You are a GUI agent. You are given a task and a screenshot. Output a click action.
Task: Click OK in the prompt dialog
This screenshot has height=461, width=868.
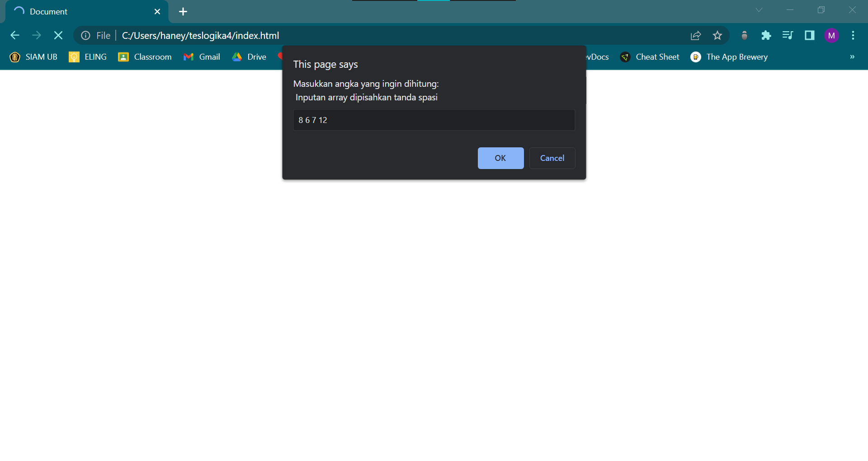tap(500, 158)
